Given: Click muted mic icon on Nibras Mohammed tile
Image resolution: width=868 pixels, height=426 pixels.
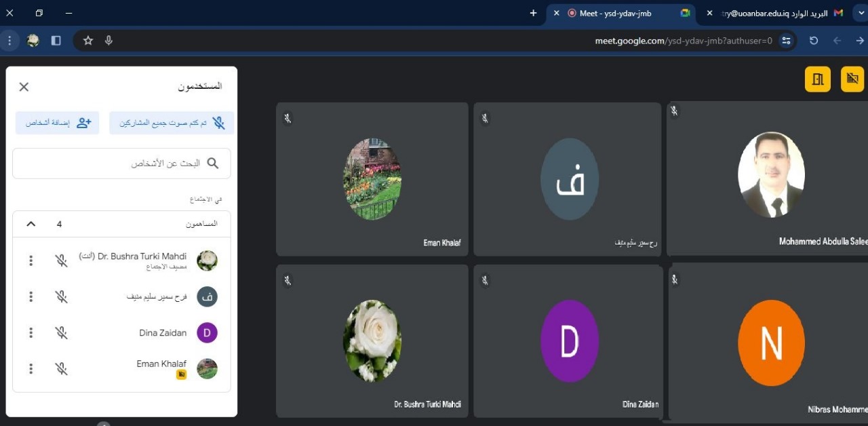Looking at the screenshot, I should (x=675, y=278).
